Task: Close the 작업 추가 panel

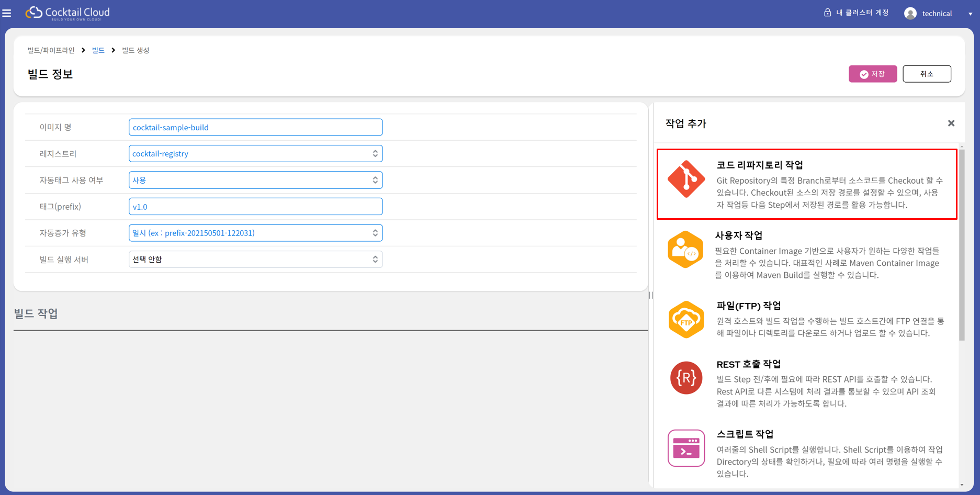Action: click(x=951, y=123)
